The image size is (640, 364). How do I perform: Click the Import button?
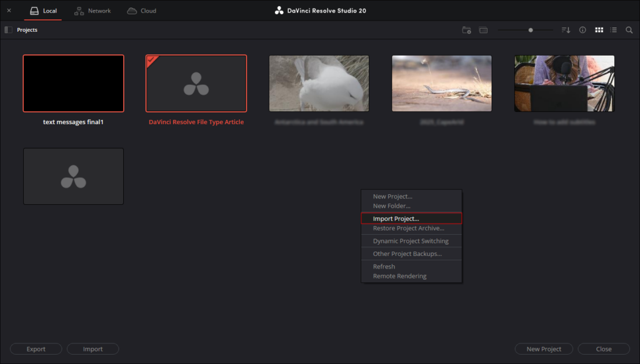tap(92, 349)
